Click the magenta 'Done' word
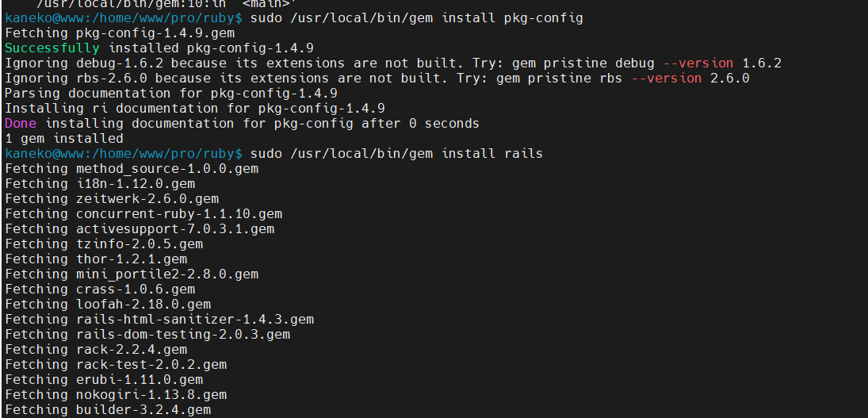Viewport: 868px width, 418px height. (21, 124)
